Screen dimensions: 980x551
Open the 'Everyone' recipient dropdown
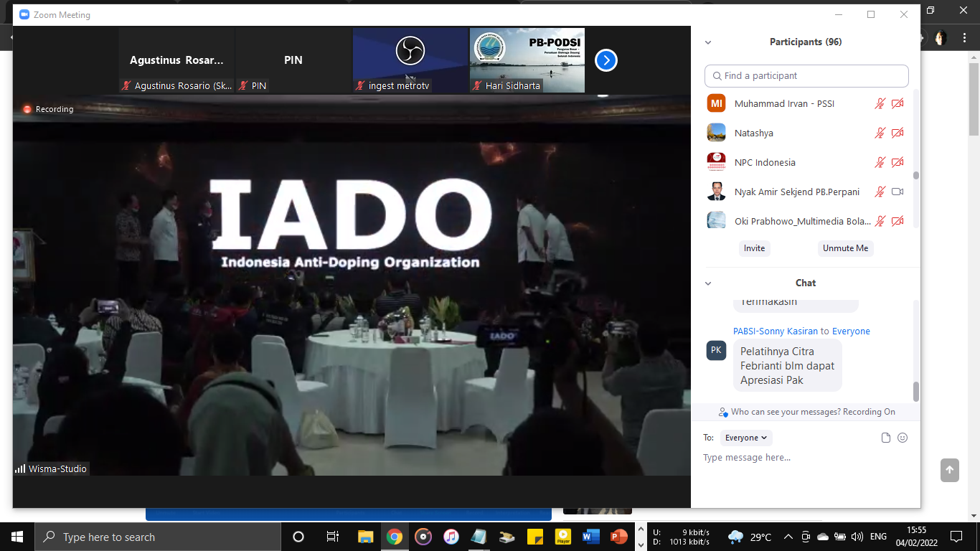pyautogui.click(x=746, y=438)
